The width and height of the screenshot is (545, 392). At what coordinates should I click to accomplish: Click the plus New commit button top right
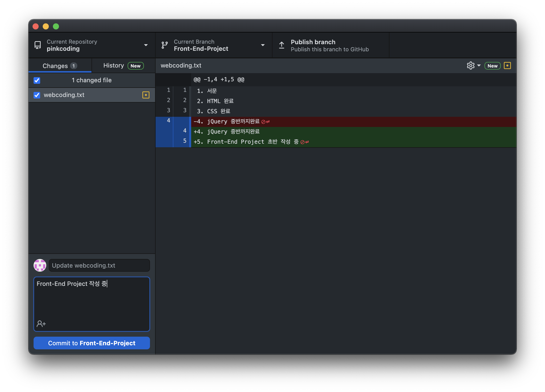tap(492, 66)
